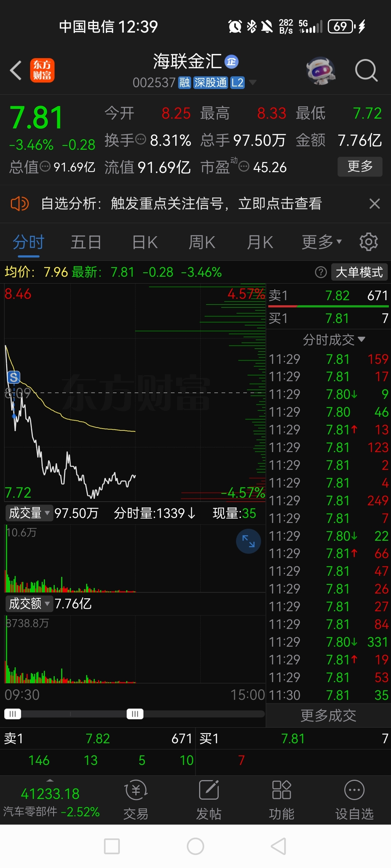The width and height of the screenshot is (391, 868).
Task: Open the 交易 trade icon
Action: pos(136,800)
